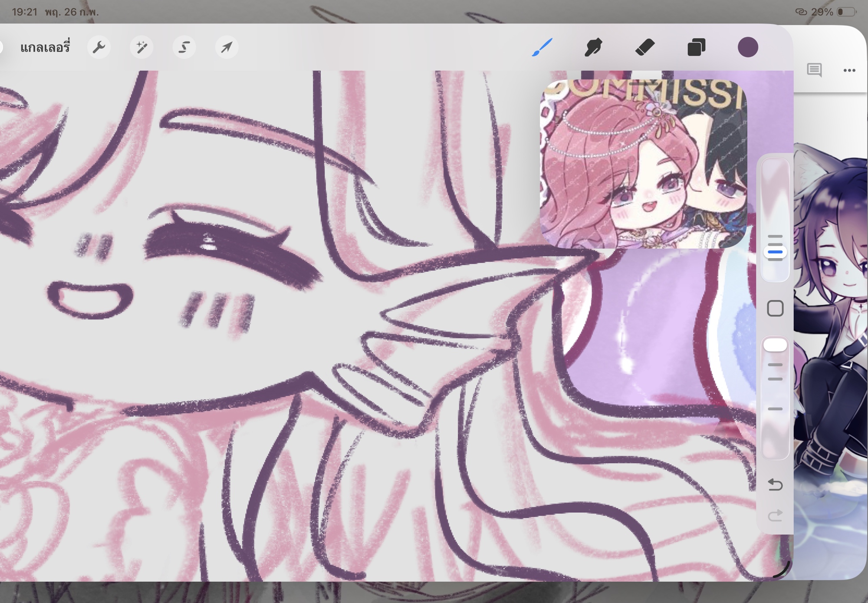Image resolution: width=868 pixels, height=603 pixels.
Task: Open the Layers panel
Action: click(x=696, y=47)
